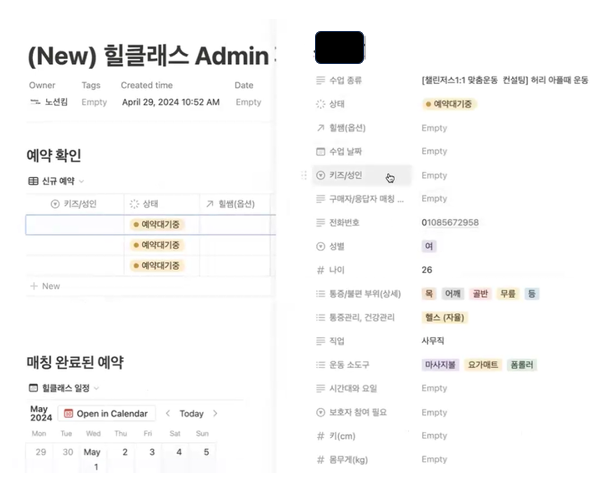Click the 키즈/성인 column header icon in table
The height and width of the screenshot is (502, 605).
55,204
